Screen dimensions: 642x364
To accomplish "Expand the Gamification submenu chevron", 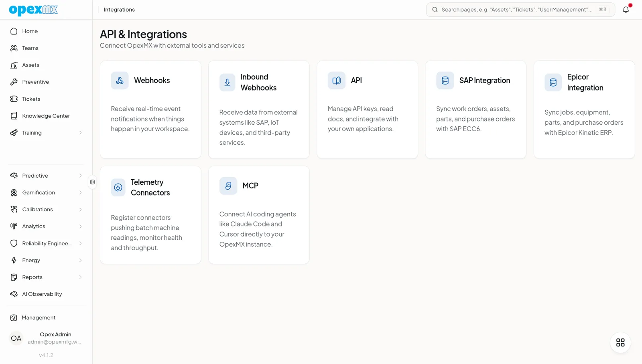I will (x=80, y=192).
